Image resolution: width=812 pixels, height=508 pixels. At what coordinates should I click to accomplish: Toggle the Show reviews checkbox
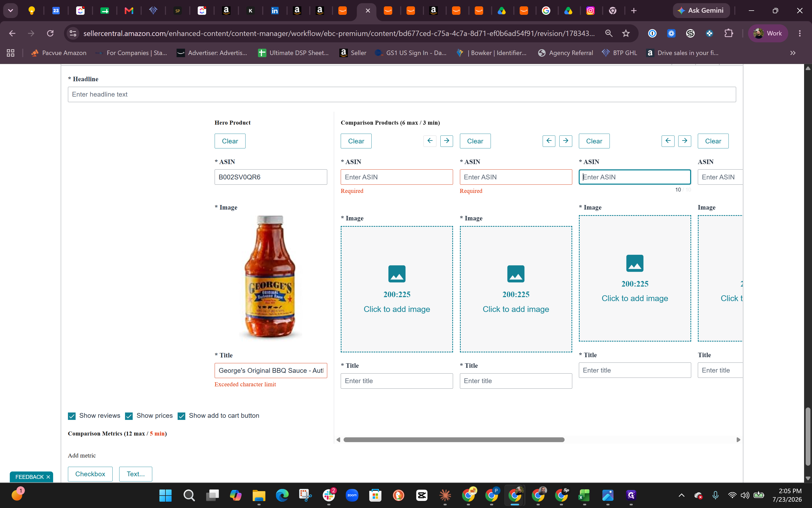tap(72, 416)
